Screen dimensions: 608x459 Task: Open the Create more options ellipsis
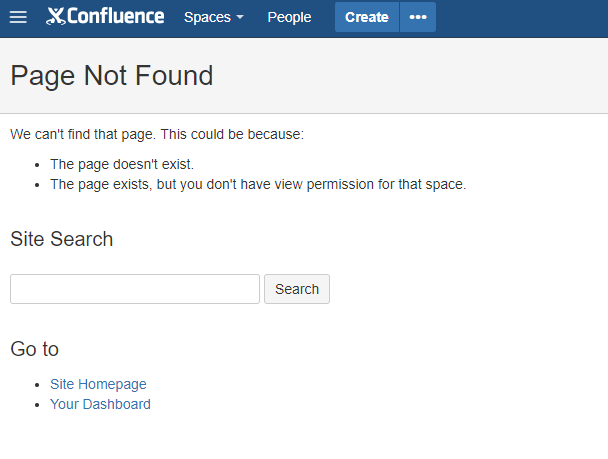tap(418, 17)
